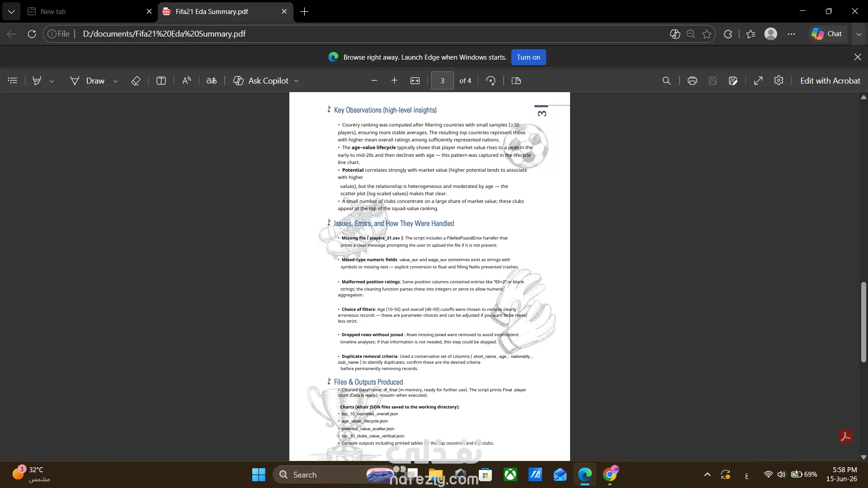Click the Microsoft Edge taskbar icon
This screenshot has height=488, width=868.
[x=585, y=474]
